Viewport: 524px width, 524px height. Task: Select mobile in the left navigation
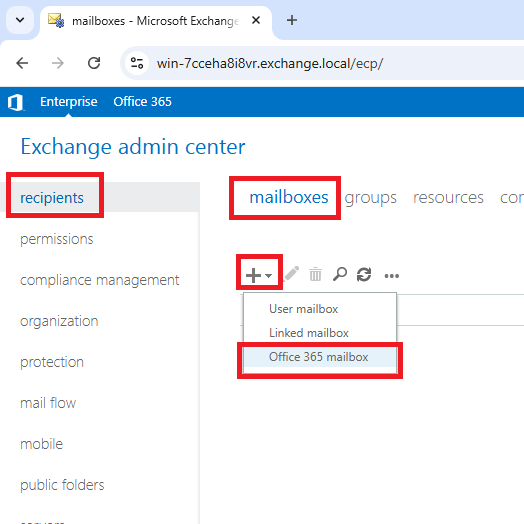click(x=41, y=444)
